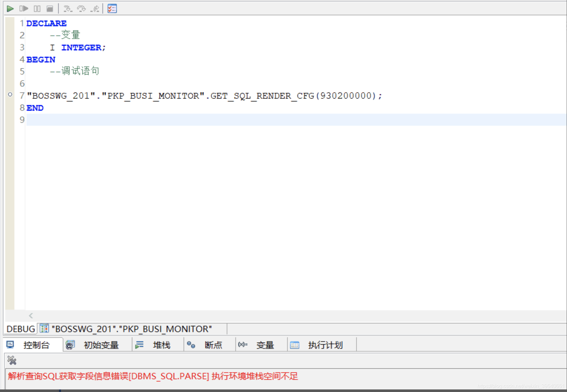Viewport: 567px width, 392px height.
Task: Open the DEBUG tab
Action: [x=21, y=329]
